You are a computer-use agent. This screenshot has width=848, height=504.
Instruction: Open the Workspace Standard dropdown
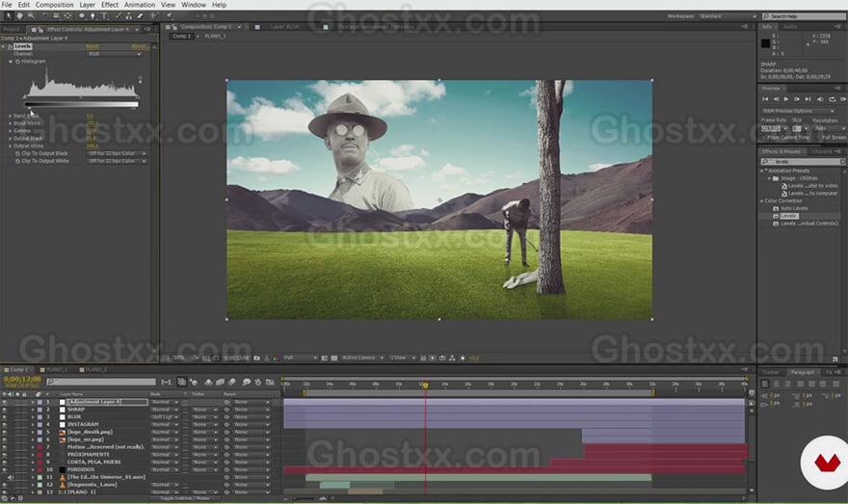click(x=728, y=16)
